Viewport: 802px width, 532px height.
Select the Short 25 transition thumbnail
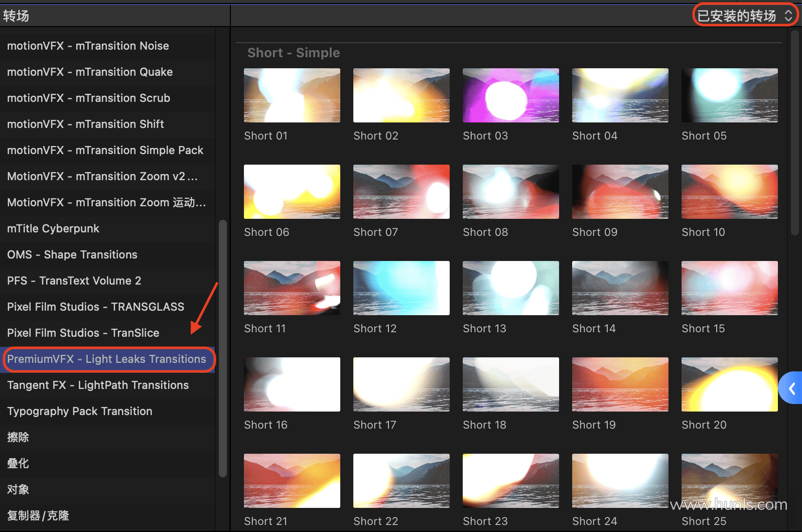[730, 481]
